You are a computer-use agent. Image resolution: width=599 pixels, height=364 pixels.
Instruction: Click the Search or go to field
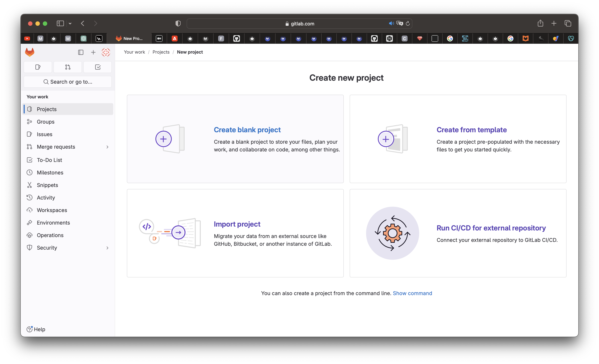click(x=67, y=82)
